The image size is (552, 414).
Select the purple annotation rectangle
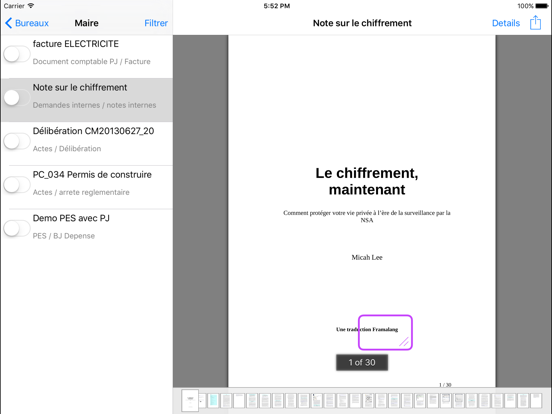click(x=385, y=333)
